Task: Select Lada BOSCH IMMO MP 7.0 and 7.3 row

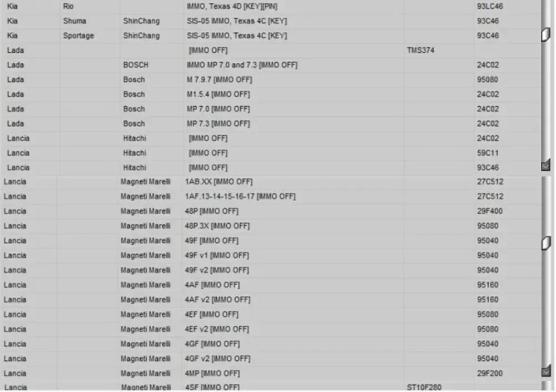Action: tap(271, 65)
